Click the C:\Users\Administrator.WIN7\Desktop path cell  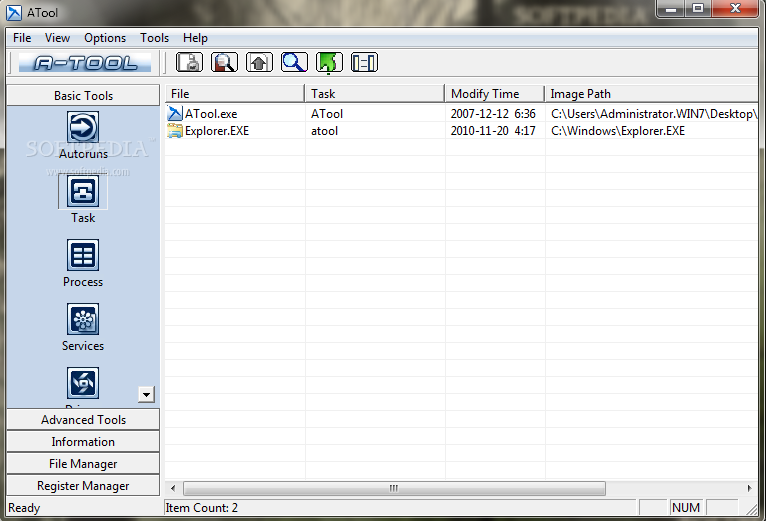point(654,114)
